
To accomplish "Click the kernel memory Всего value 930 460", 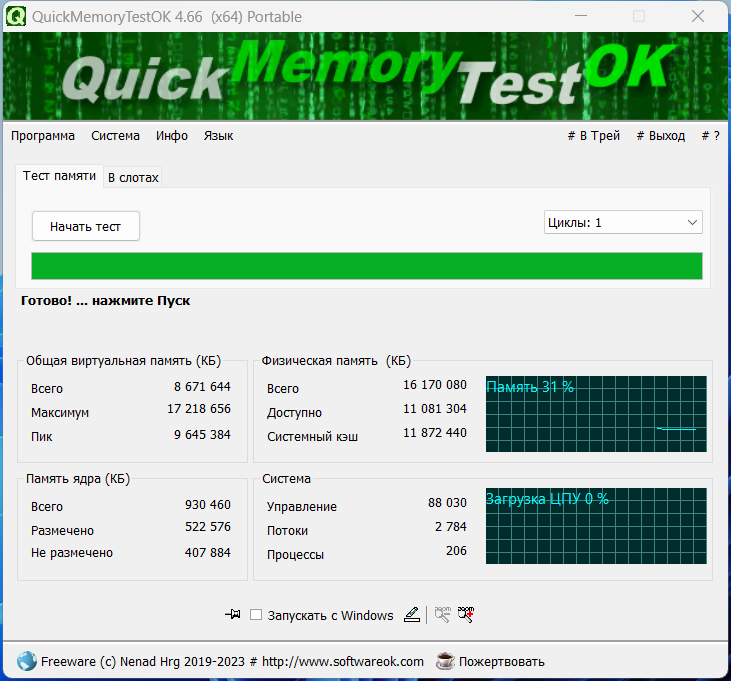I will (207, 504).
